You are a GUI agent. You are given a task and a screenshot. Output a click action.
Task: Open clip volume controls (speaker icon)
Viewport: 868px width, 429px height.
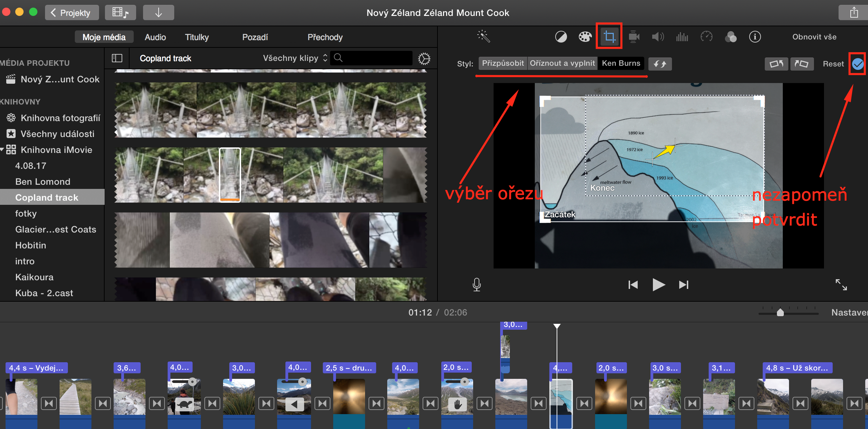coord(658,36)
